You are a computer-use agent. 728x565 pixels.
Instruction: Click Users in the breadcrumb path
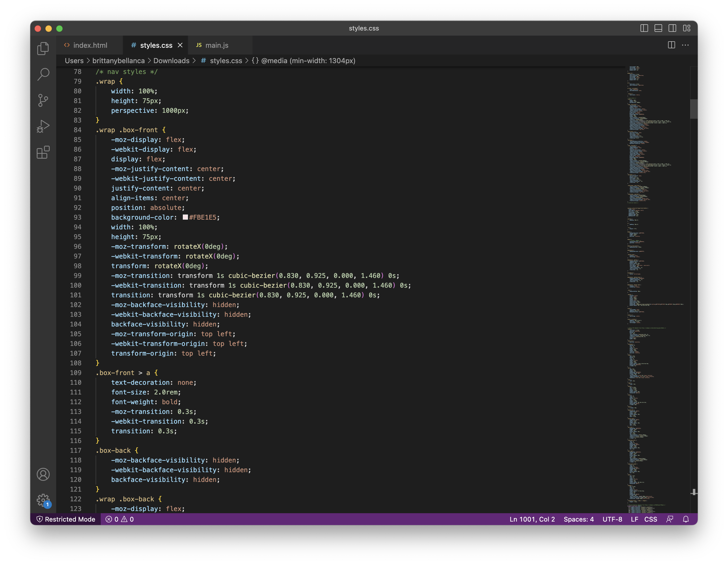pos(74,61)
